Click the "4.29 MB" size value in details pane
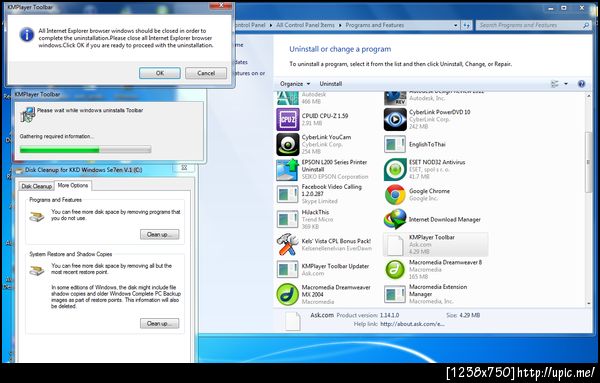This screenshot has width=600, height=383. click(469, 315)
